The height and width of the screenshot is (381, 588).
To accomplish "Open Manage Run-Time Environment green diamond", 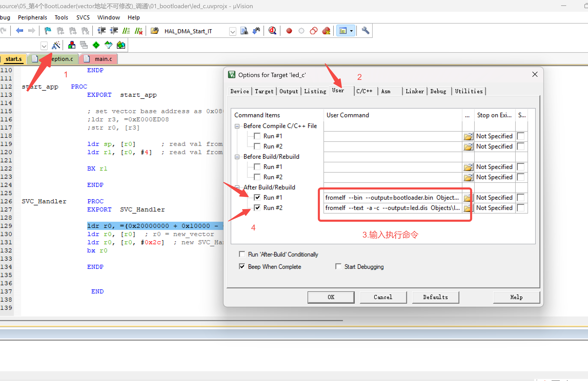I will click(96, 45).
